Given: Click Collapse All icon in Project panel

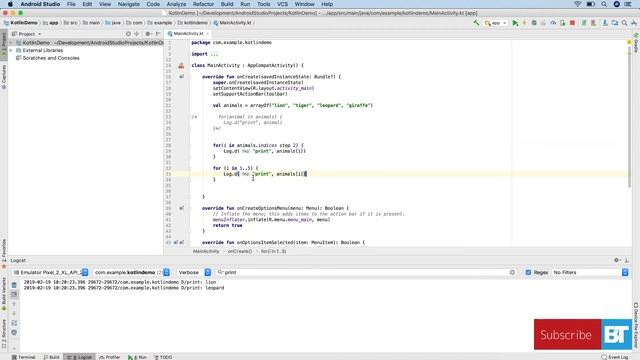Looking at the screenshot, I should tap(137, 34).
